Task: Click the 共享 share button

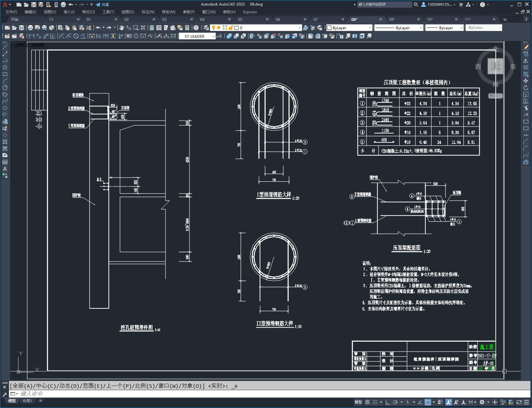Action: pos(102,5)
